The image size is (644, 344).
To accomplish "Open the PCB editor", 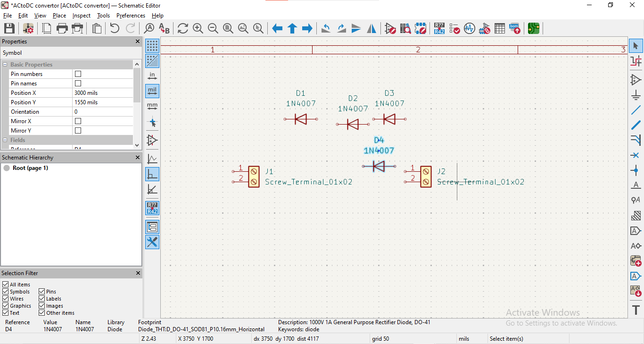I will click(534, 28).
